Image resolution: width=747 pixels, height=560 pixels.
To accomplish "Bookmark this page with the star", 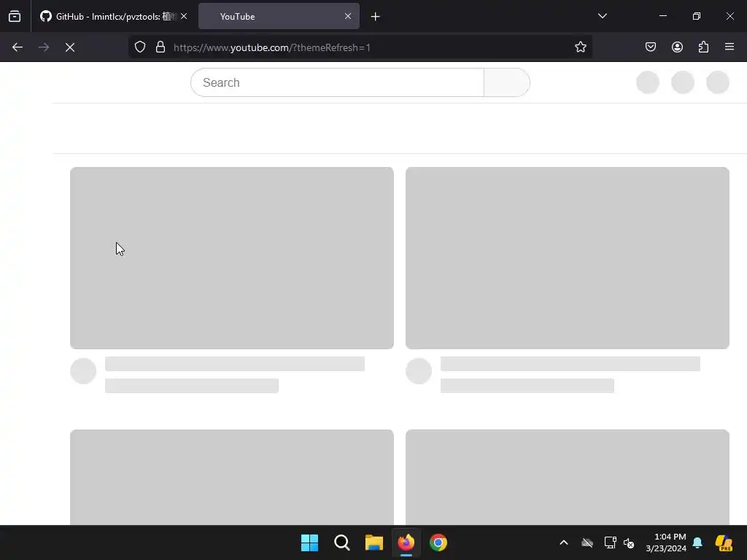I will [x=580, y=47].
